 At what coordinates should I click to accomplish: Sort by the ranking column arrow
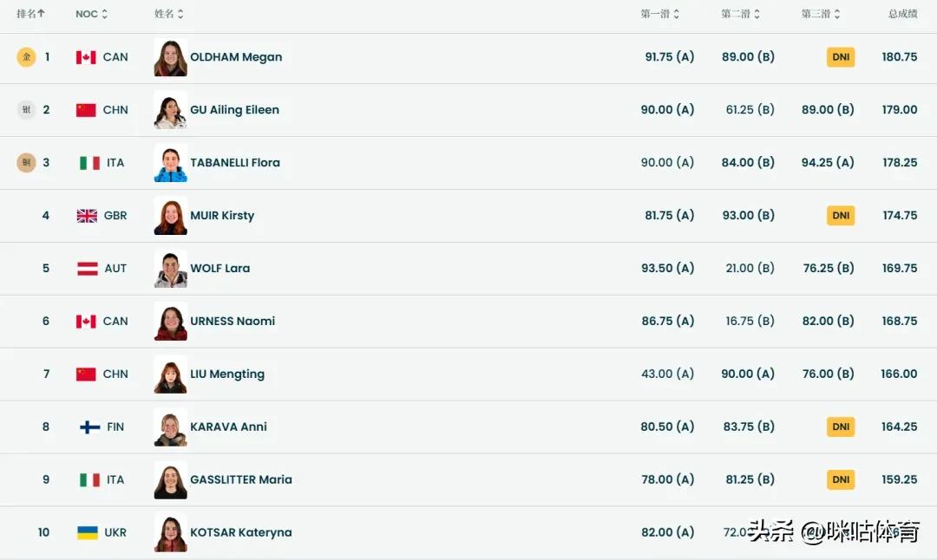click(x=41, y=14)
